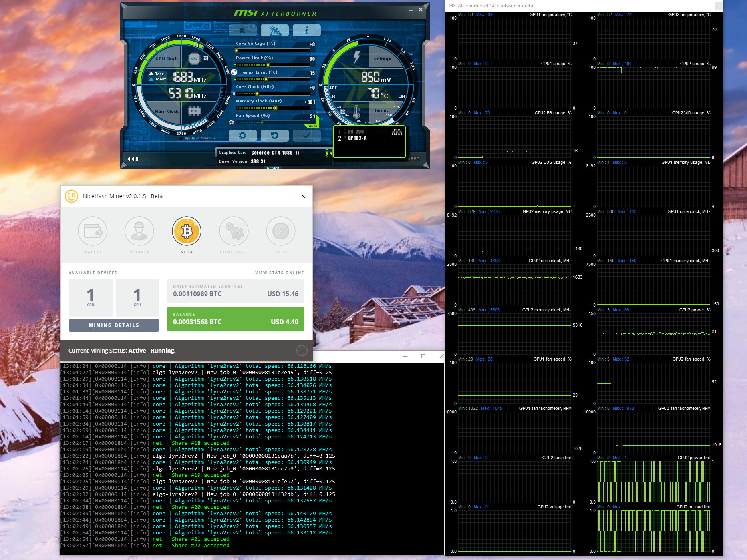Open Kombustor stress test button in Afterburner

coord(242,30)
